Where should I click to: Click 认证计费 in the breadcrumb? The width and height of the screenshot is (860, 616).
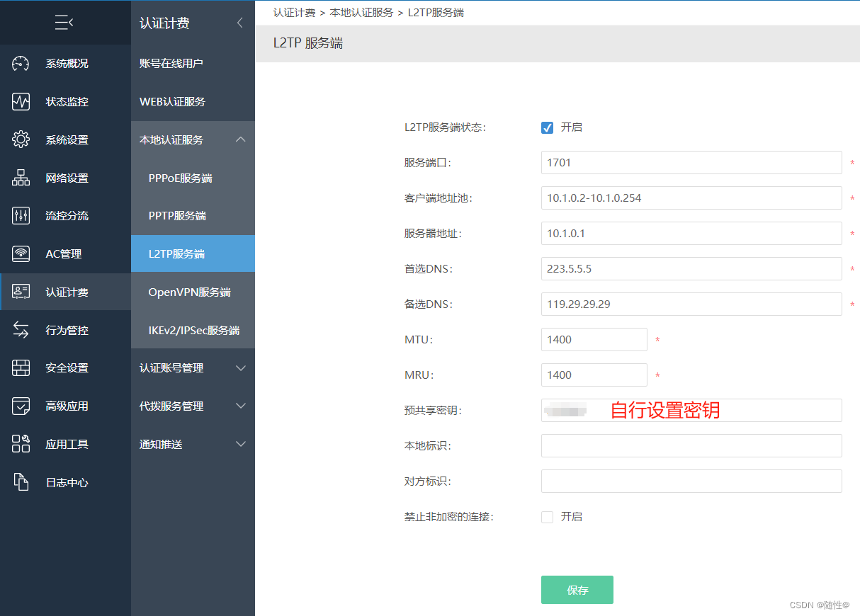tap(294, 13)
